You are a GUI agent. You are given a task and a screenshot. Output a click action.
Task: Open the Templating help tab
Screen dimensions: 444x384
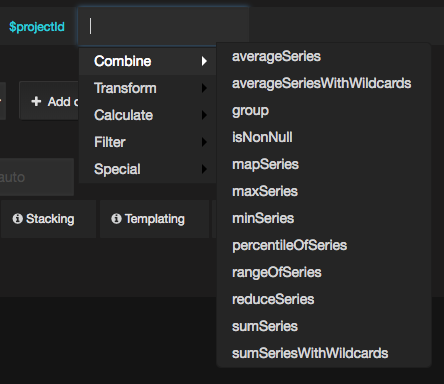coord(154,219)
